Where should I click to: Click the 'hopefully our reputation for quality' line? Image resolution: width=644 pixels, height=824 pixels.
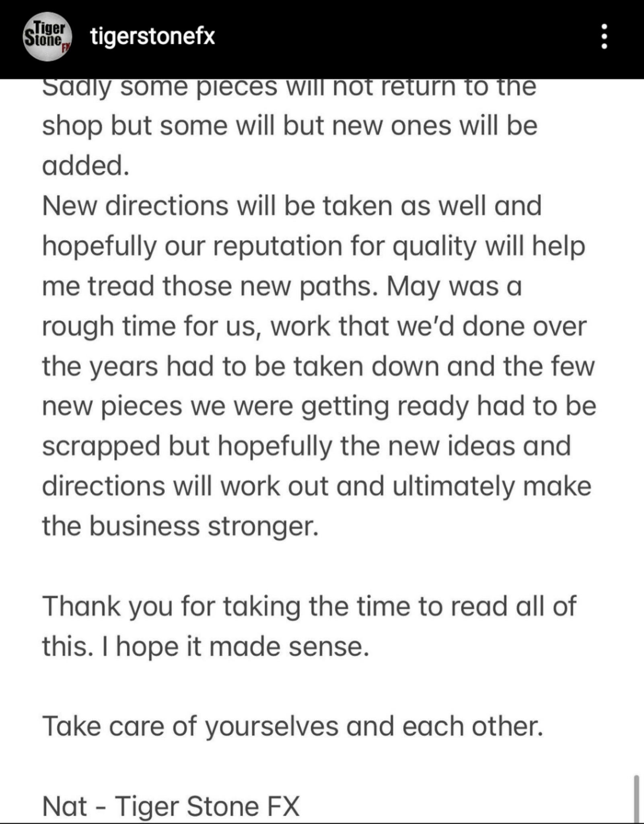(314, 246)
